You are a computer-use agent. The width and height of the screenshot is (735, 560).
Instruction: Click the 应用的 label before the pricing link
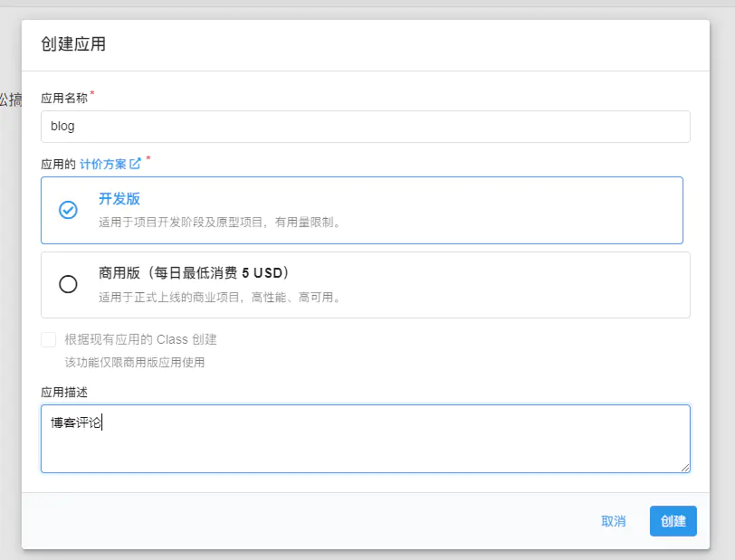click(58, 164)
